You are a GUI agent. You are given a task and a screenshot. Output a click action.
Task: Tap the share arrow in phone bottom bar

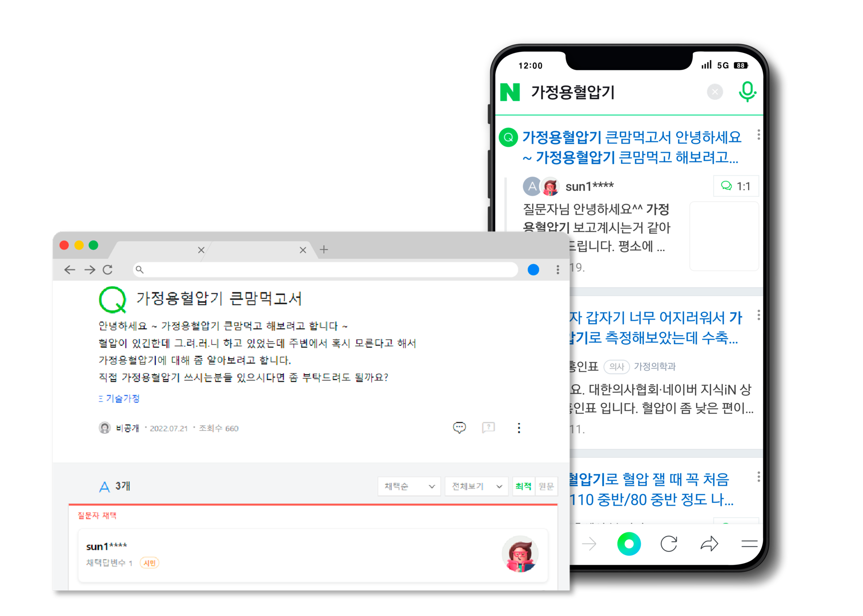(709, 544)
